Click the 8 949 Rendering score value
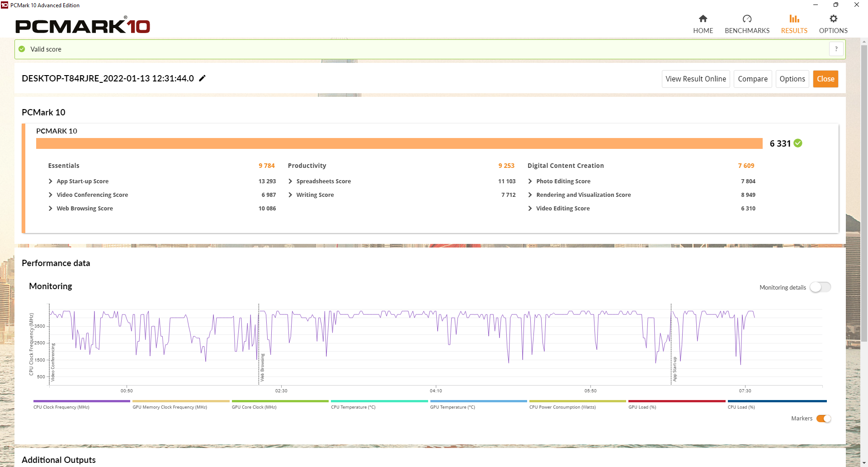868x467 pixels. coord(748,195)
